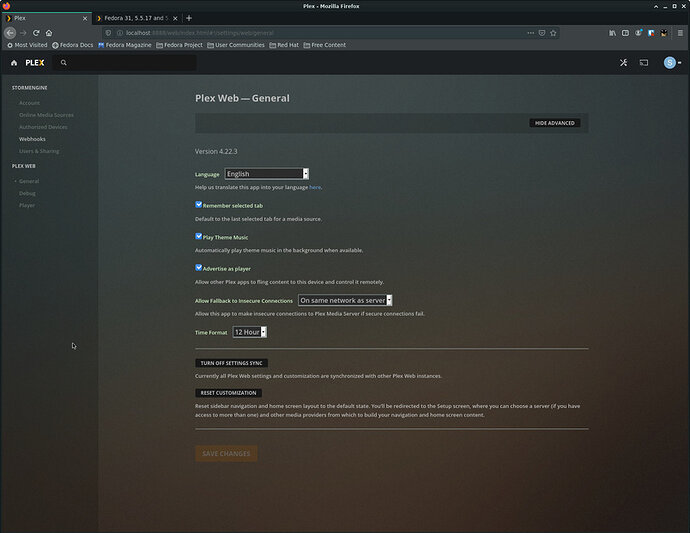The image size is (690, 533).
Task: Open Fedora Project bookmark folder
Action: tap(180, 45)
